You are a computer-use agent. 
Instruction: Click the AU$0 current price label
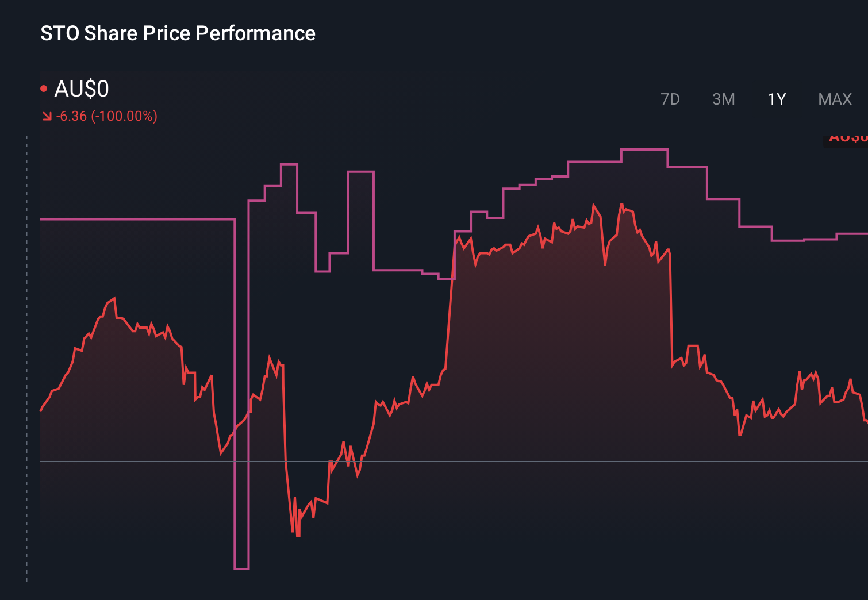(80, 89)
